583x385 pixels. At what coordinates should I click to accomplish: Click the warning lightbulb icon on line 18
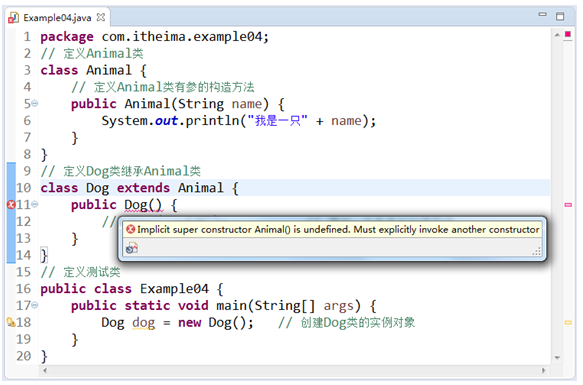(x=11, y=322)
